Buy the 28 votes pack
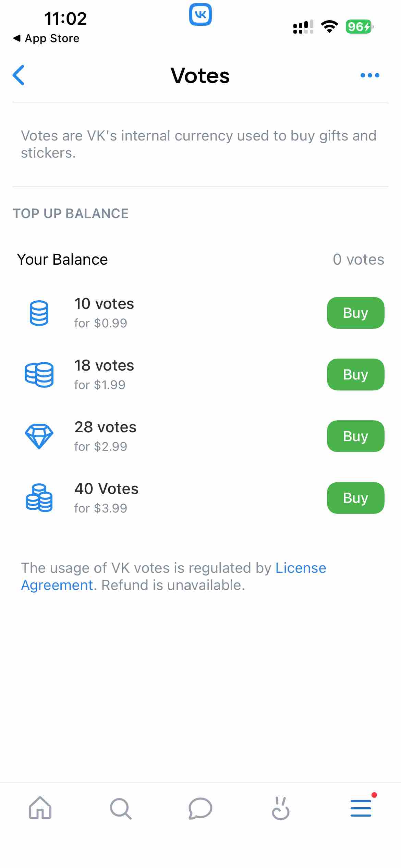 (355, 436)
